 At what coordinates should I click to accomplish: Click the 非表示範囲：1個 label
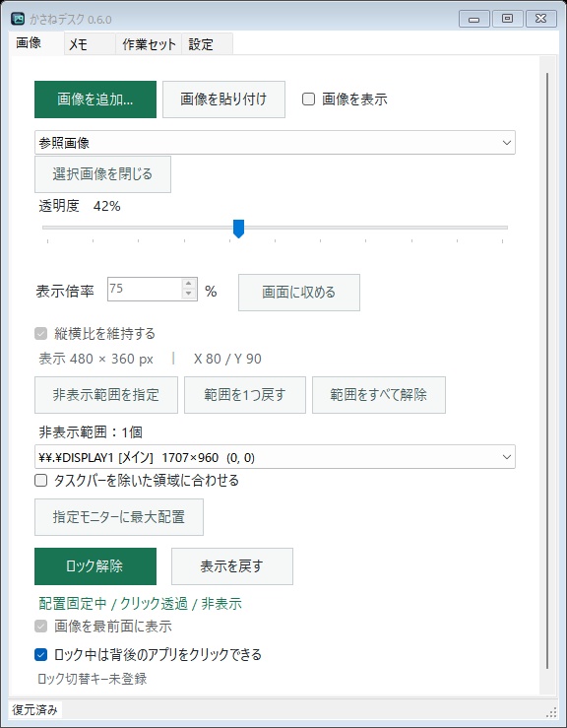point(91,432)
